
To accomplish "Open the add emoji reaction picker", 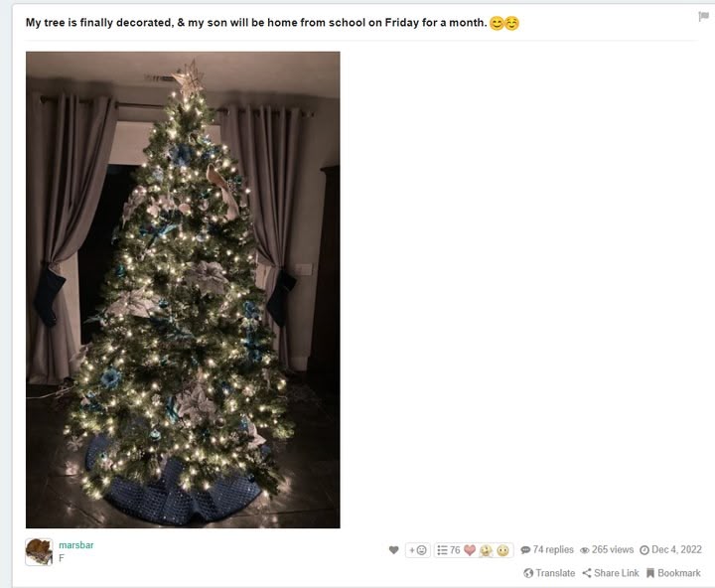I will coord(418,550).
